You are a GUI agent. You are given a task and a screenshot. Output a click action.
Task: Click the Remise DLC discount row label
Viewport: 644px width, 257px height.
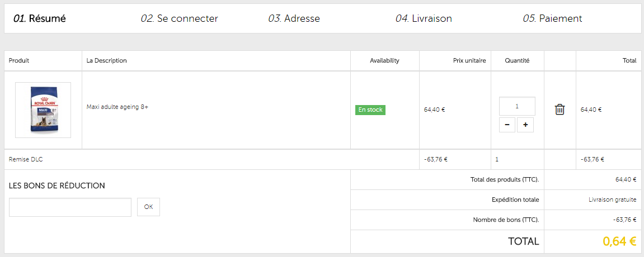[26, 159]
